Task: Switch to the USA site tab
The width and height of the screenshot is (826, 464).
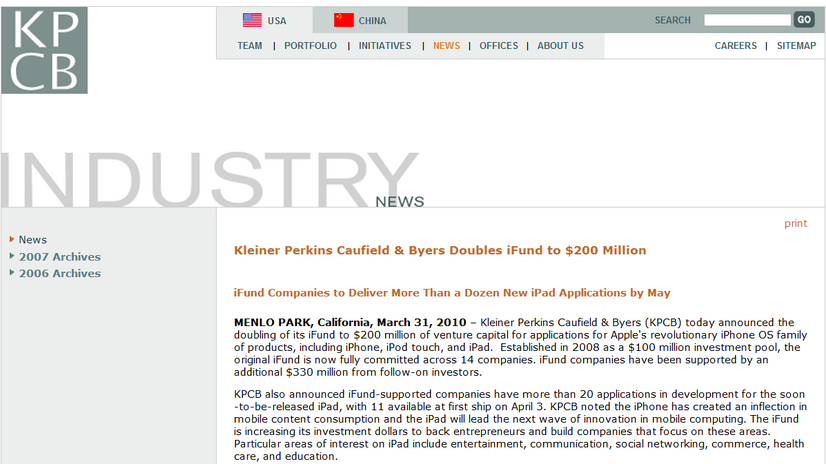Action: point(264,21)
